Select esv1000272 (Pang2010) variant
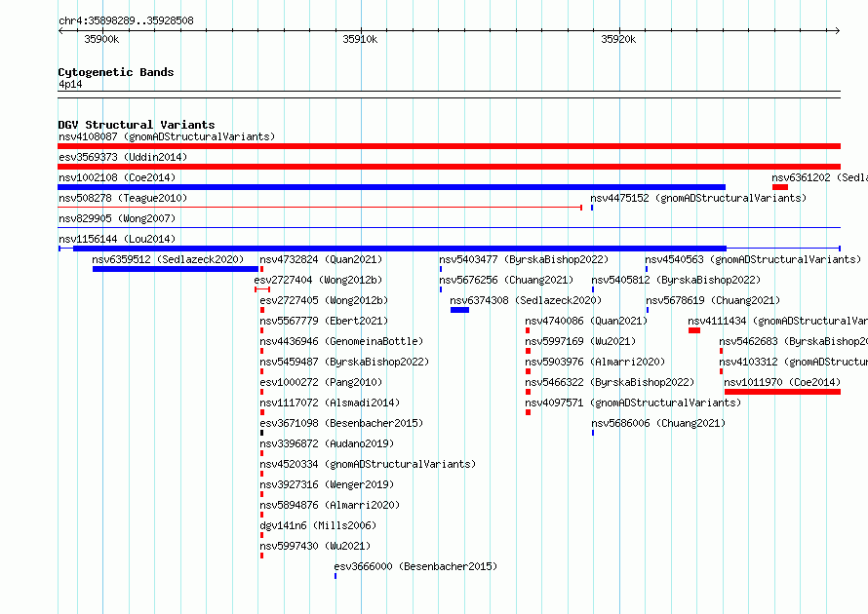This screenshot has height=614, width=868. [x=321, y=382]
